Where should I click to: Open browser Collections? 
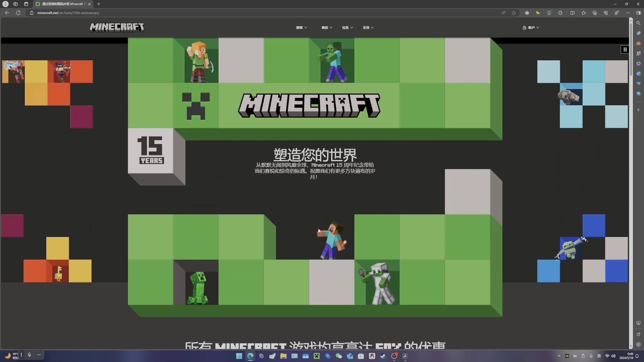[x=595, y=13]
